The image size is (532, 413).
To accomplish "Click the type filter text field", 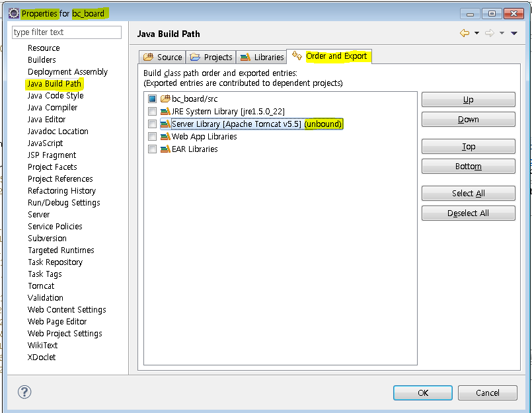I will coord(67,32).
